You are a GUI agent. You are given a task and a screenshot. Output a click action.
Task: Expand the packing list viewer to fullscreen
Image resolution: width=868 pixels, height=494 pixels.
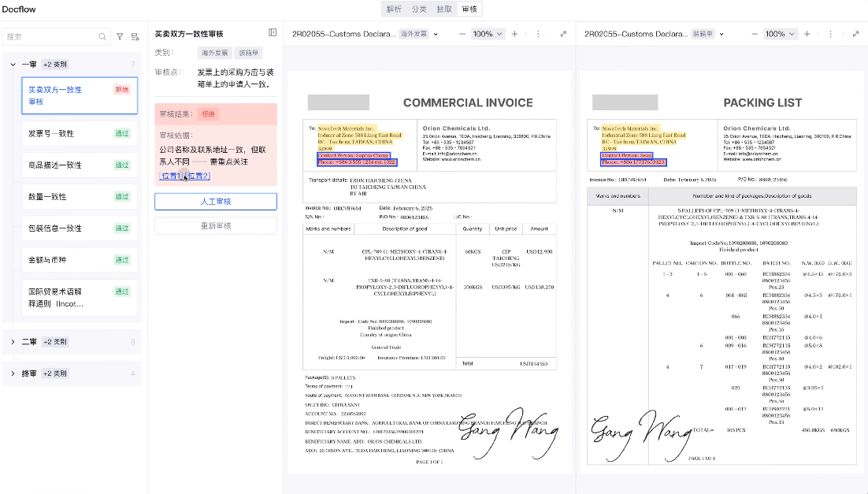coord(855,34)
